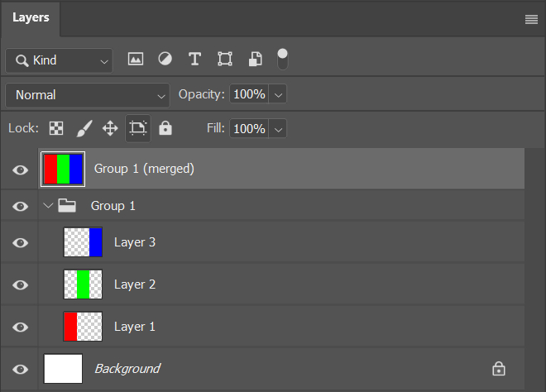The height and width of the screenshot is (392, 546).
Task: Toggle prevent auto-nesting into artboards lock
Action: point(138,128)
